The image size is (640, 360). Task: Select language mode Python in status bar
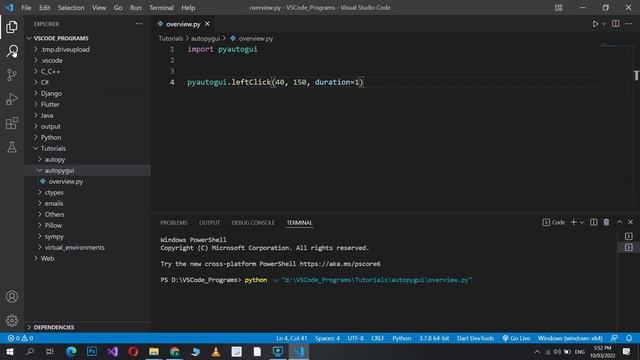(402, 338)
